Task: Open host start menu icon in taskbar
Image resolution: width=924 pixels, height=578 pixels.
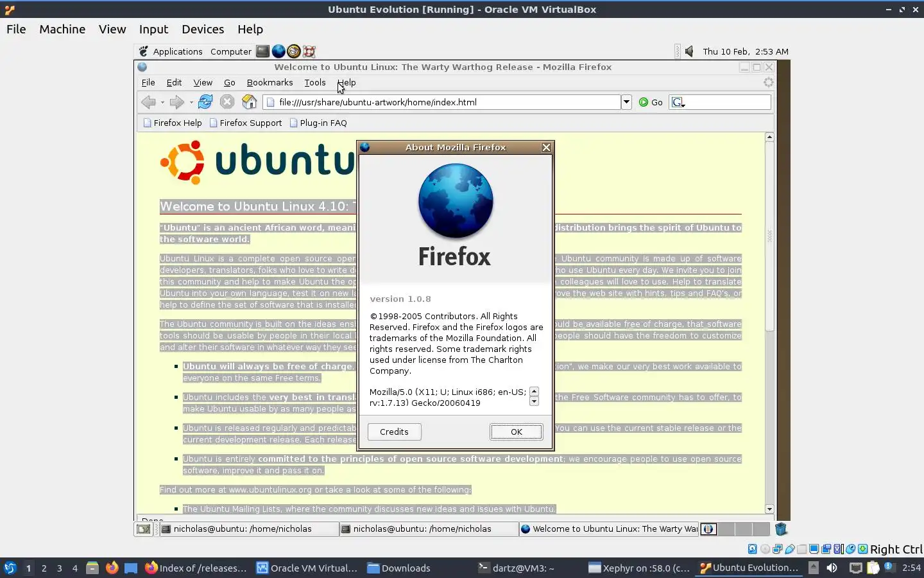Action: 10,568
